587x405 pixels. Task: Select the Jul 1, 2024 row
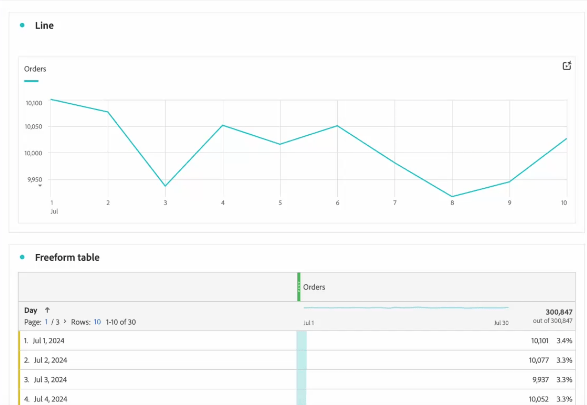pyautogui.click(x=297, y=341)
